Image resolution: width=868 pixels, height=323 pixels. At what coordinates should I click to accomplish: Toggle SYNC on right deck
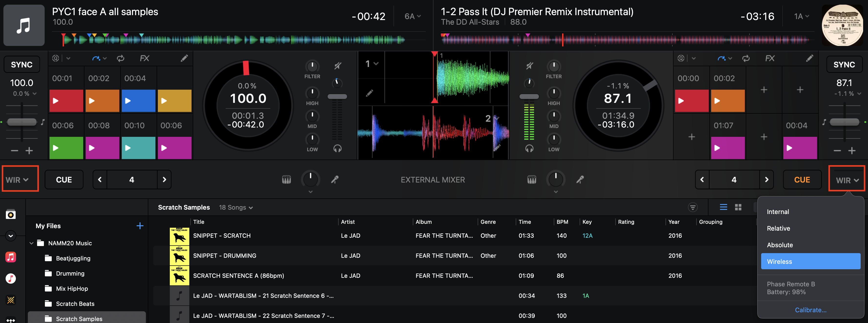[844, 65]
